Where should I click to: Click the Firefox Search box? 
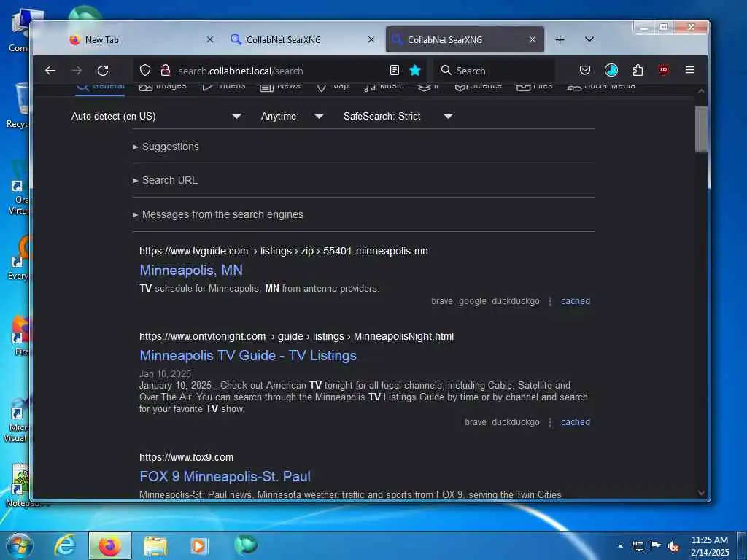[x=494, y=71]
